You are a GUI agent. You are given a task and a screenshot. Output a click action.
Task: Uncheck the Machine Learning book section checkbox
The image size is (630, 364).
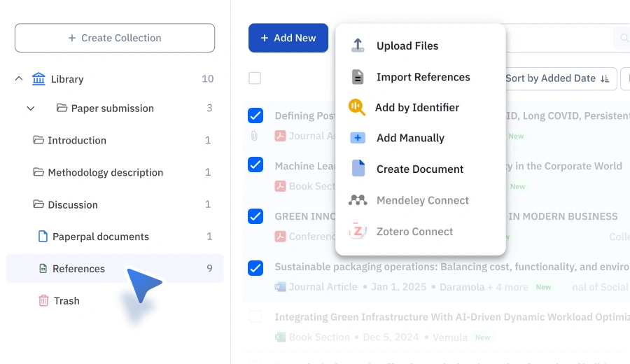pos(255,164)
